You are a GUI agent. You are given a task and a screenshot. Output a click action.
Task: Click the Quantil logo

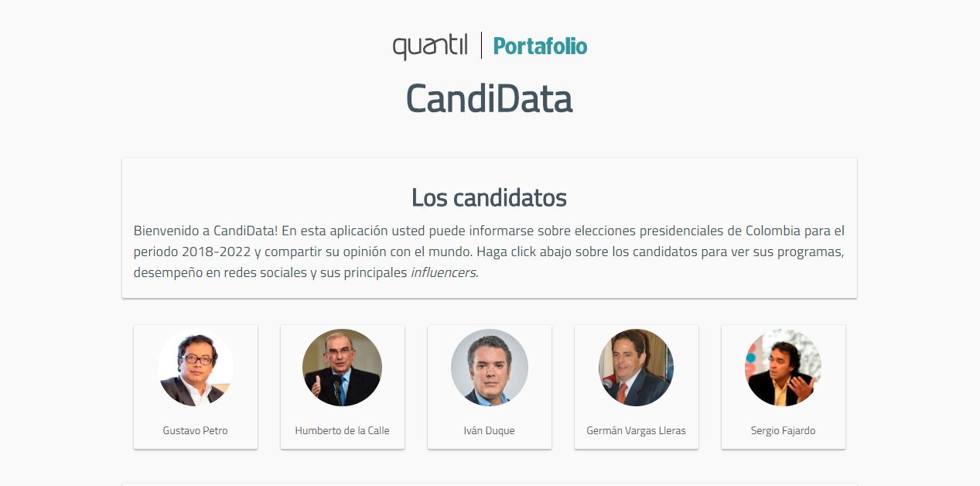[429, 46]
